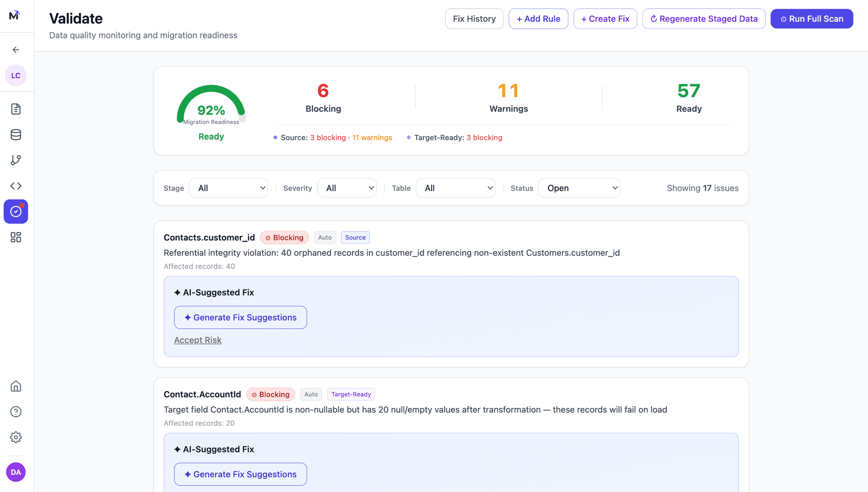
Task: Click Run Full Scan
Action: pyautogui.click(x=811, y=19)
